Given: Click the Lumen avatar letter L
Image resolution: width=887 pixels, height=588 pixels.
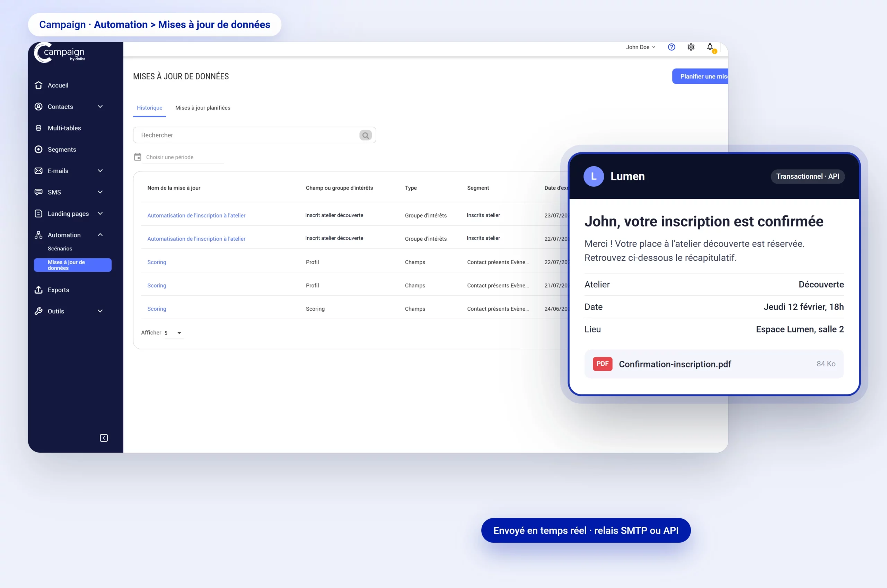Looking at the screenshot, I should (x=594, y=176).
